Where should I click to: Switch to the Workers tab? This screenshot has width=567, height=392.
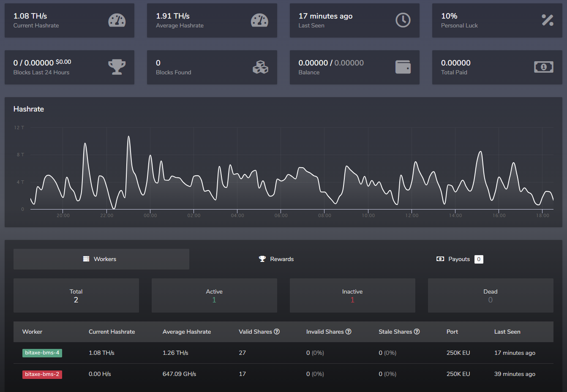pyautogui.click(x=101, y=259)
